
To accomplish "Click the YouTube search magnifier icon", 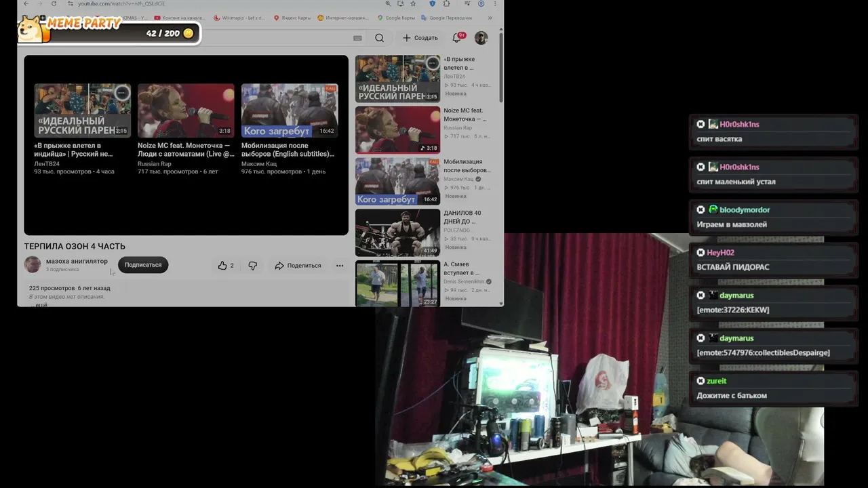I will point(379,38).
